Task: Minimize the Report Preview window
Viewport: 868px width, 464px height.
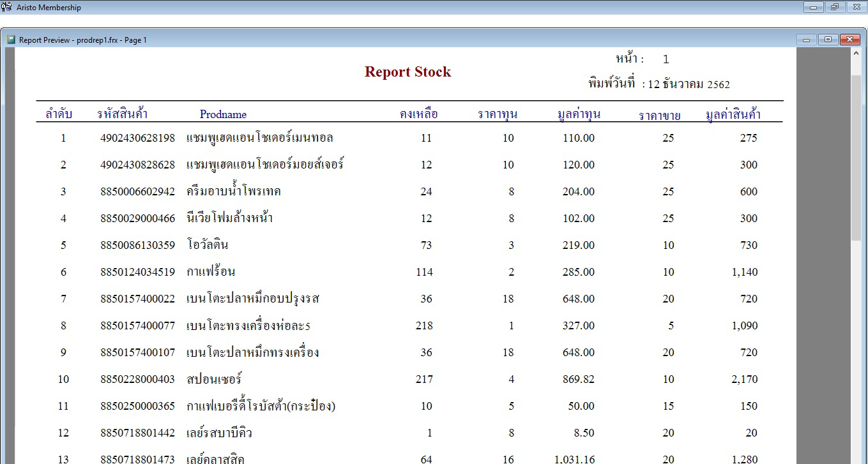Action: (x=806, y=40)
